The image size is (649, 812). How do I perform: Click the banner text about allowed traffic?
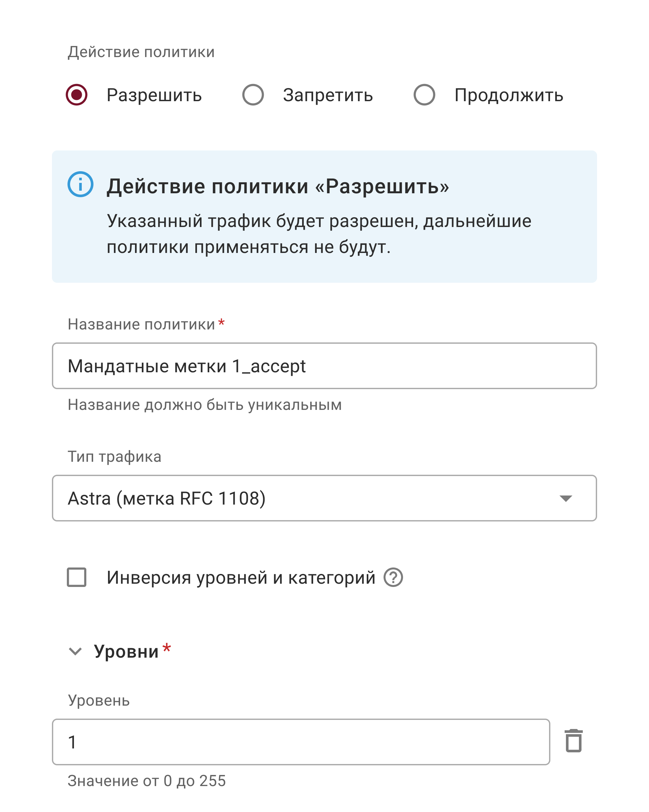tap(319, 234)
